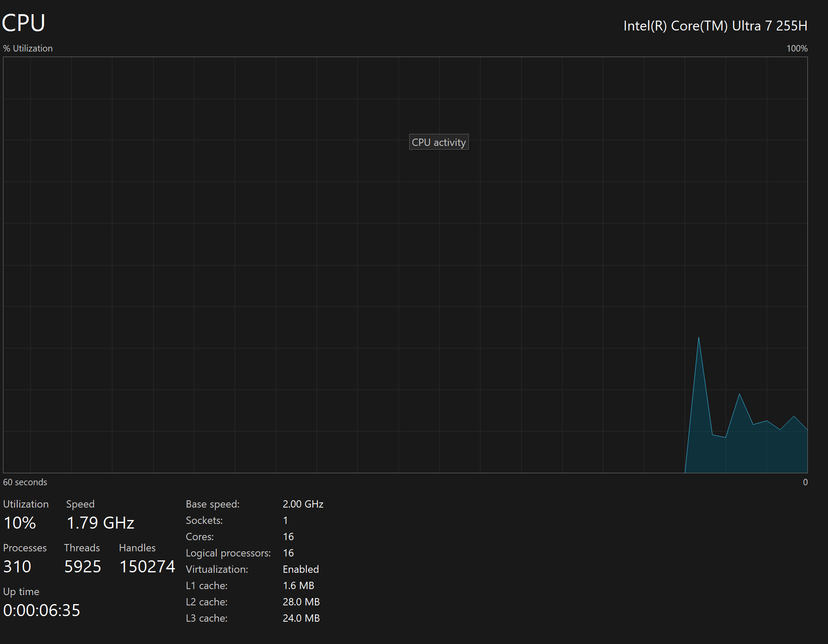
Task: Click the 60 seconds time label
Action: point(25,482)
